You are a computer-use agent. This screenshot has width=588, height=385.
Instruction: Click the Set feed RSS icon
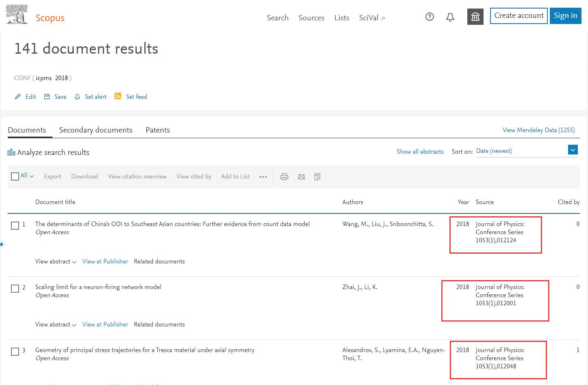coord(118,96)
